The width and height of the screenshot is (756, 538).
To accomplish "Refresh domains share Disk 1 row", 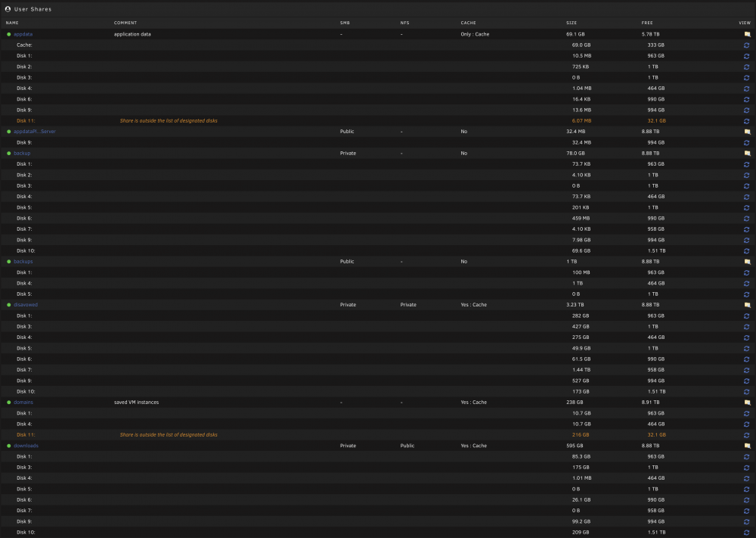I will 747,413.
